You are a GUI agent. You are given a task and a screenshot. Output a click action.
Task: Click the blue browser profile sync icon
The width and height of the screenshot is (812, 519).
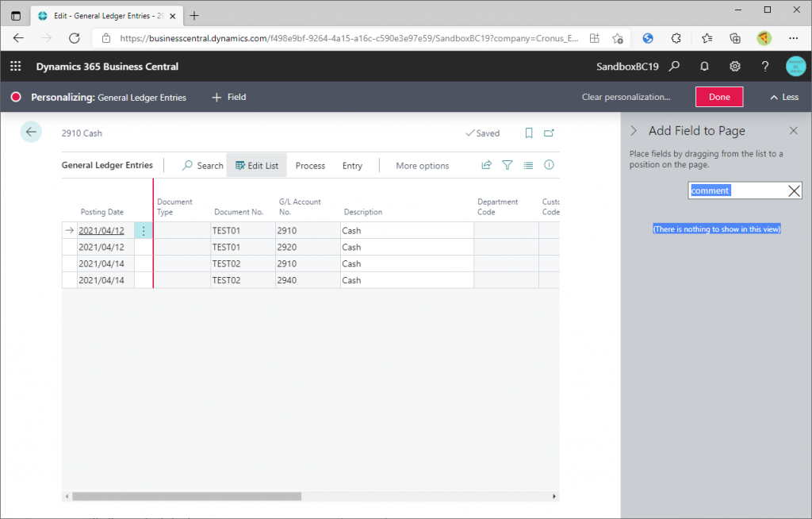pyautogui.click(x=648, y=38)
